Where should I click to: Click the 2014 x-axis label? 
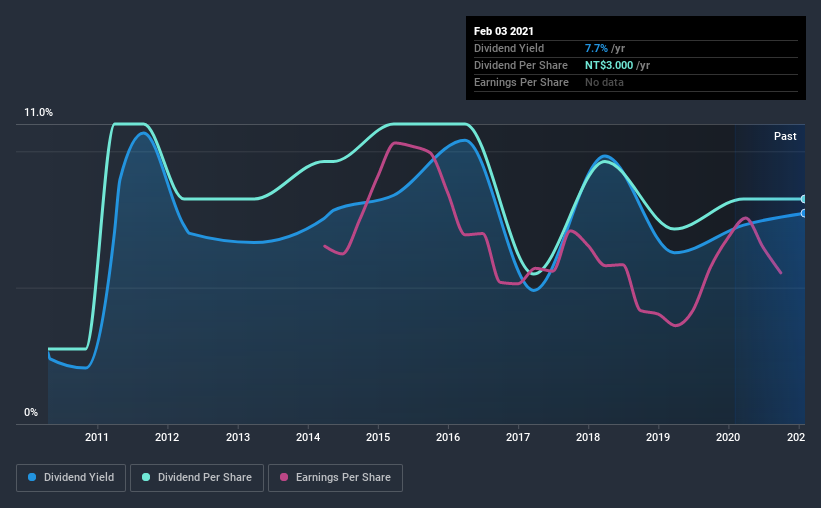[x=308, y=437]
